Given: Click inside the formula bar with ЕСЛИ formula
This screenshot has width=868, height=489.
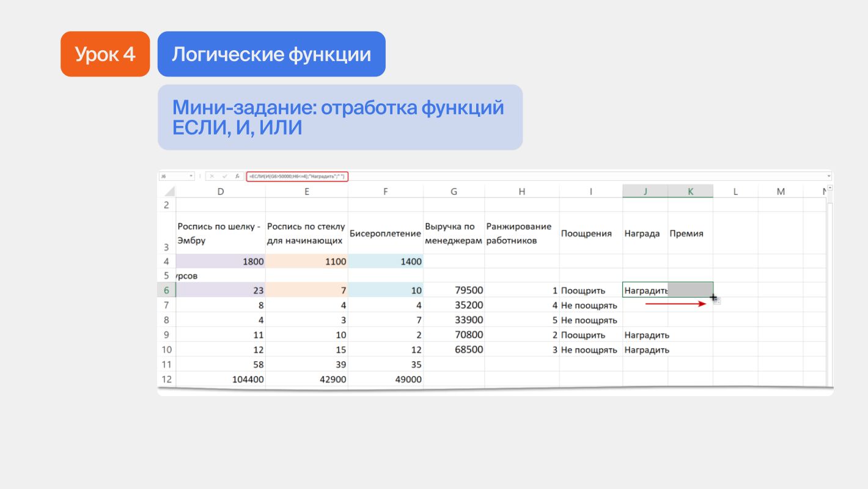Looking at the screenshot, I should [x=297, y=176].
